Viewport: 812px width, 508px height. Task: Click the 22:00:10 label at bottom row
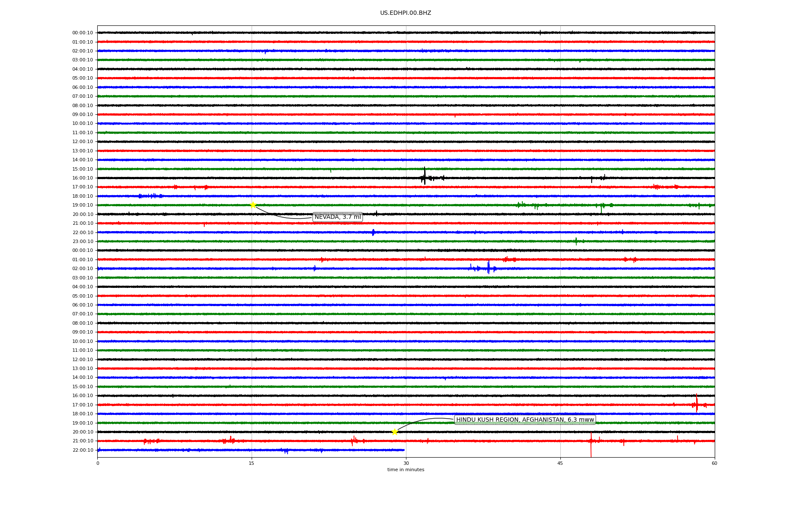pyautogui.click(x=82, y=450)
